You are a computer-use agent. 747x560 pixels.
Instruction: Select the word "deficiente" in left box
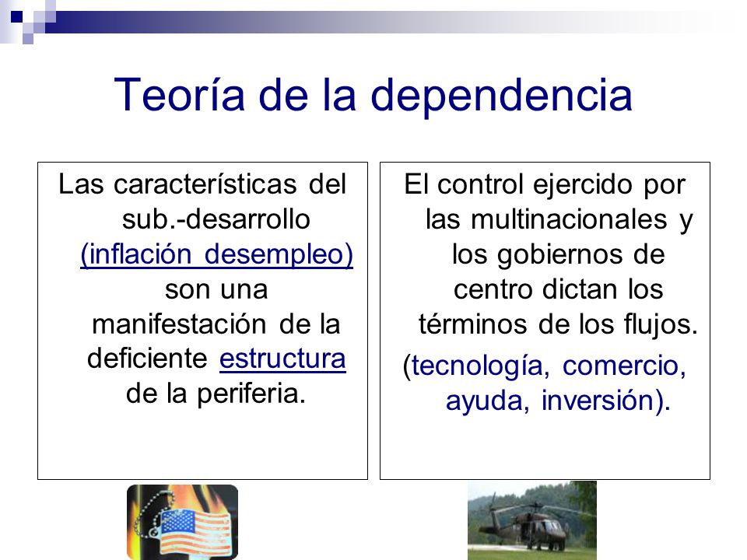pos(147,359)
